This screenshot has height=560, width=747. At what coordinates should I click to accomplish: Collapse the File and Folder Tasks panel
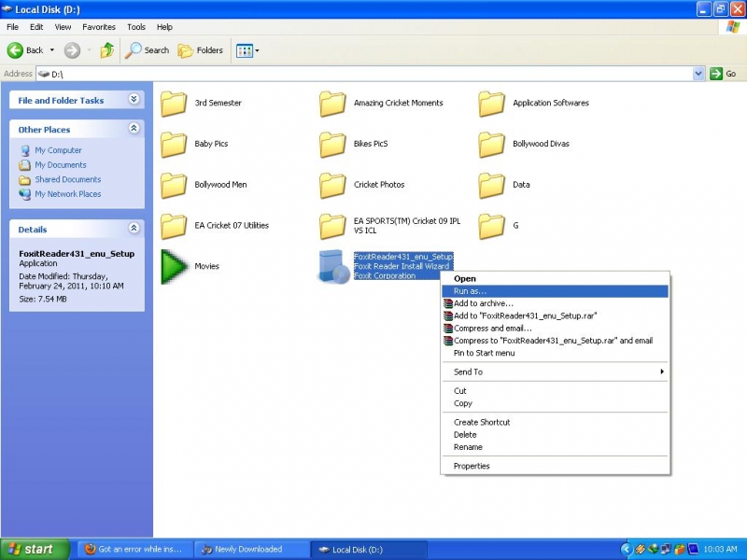pyautogui.click(x=134, y=100)
